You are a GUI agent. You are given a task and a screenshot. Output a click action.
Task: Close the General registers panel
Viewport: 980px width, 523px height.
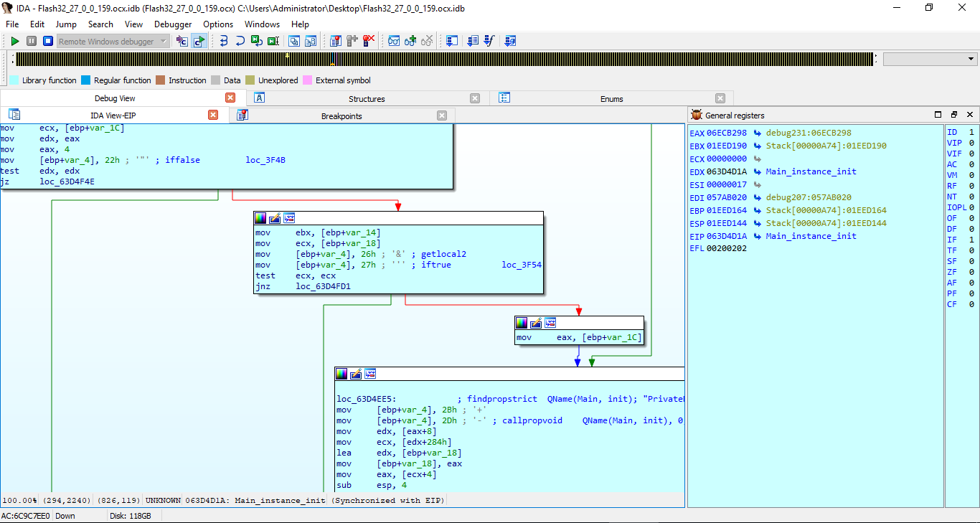(969, 115)
